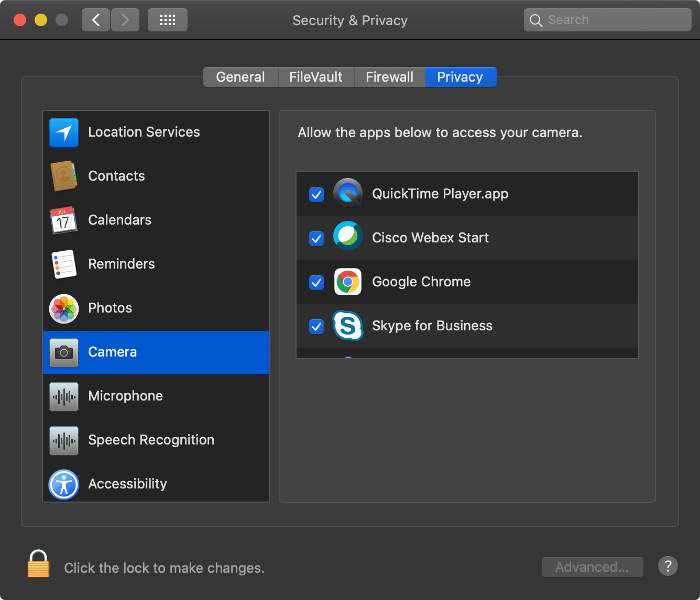Viewport: 700px width, 600px height.
Task: Show all preferences with grid icon
Action: 167,20
